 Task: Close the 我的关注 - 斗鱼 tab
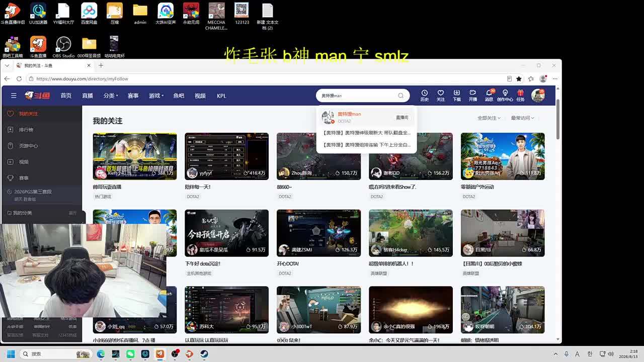tap(89, 65)
